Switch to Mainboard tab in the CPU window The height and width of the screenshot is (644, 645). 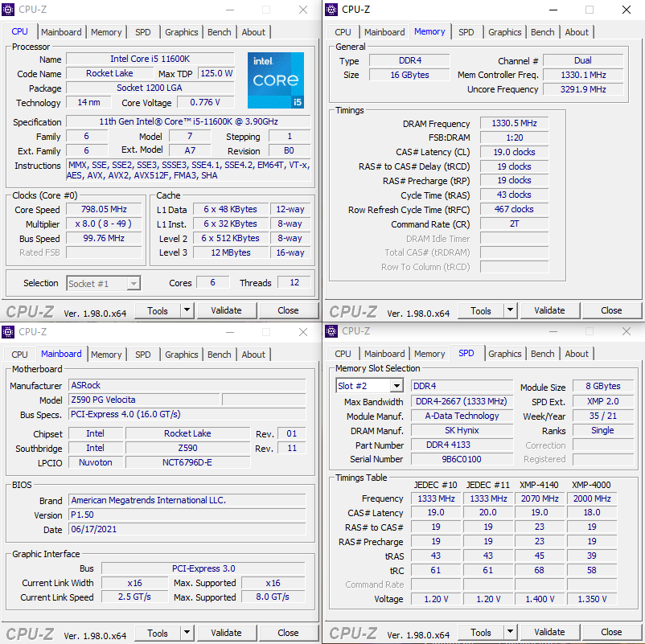[61, 32]
